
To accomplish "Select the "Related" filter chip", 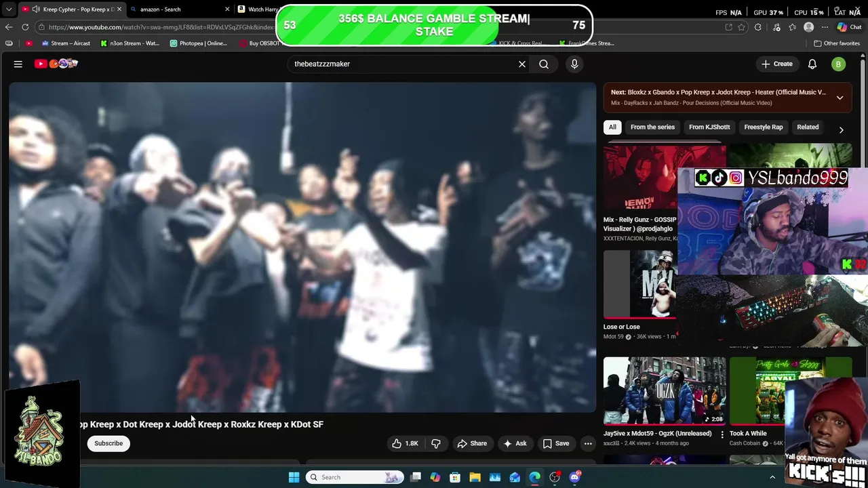I will point(808,127).
